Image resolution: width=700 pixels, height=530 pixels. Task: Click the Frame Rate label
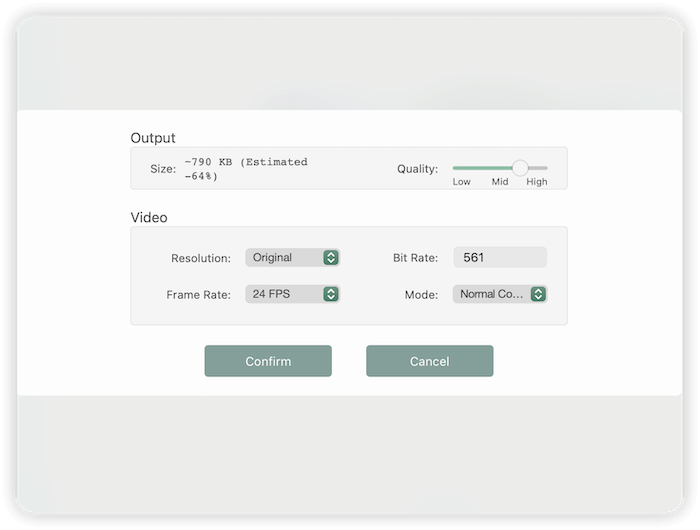pyautogui.click(x=198, y=295)
